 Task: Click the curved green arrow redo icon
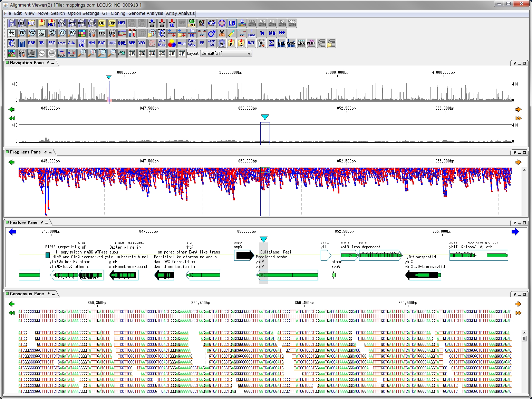click(x=122, y=53)
